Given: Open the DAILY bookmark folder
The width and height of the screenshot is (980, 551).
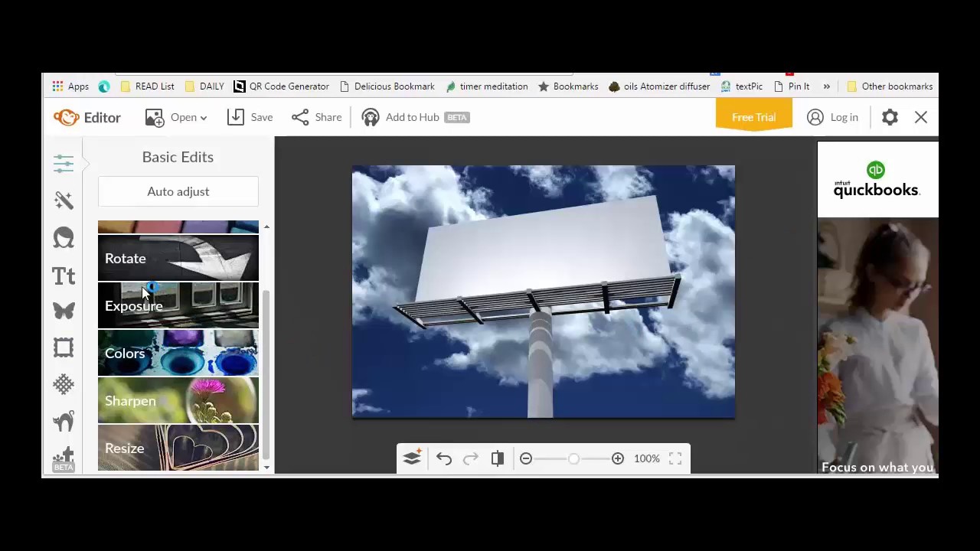Looking at the screenshot, I should [204, 86].
